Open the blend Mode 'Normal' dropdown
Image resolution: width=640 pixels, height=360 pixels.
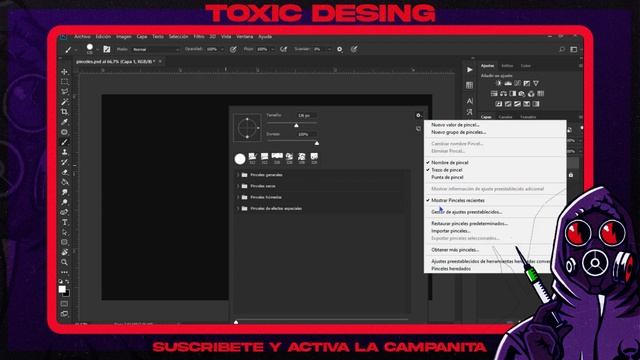[x=156, y=49]
